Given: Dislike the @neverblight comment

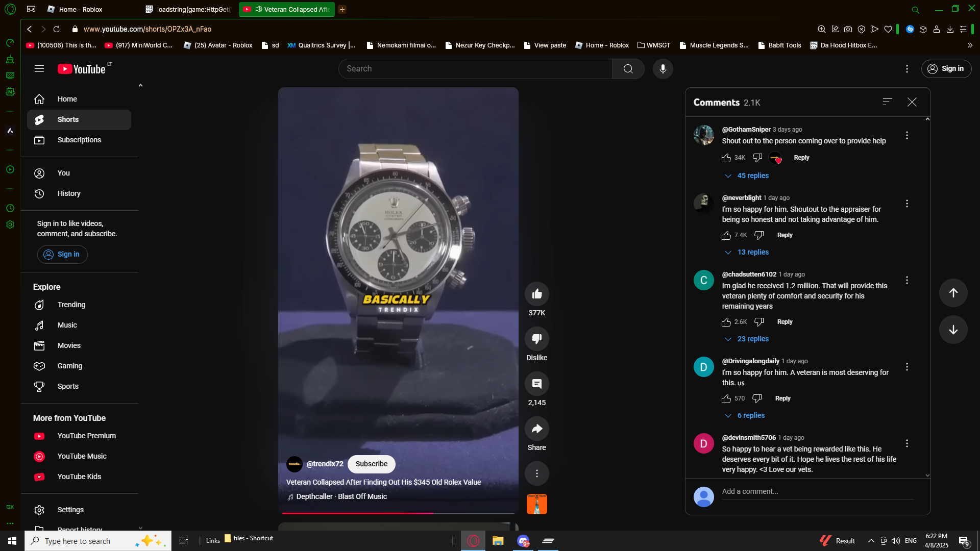Looking at the screenshot, I should coord(759,235).
